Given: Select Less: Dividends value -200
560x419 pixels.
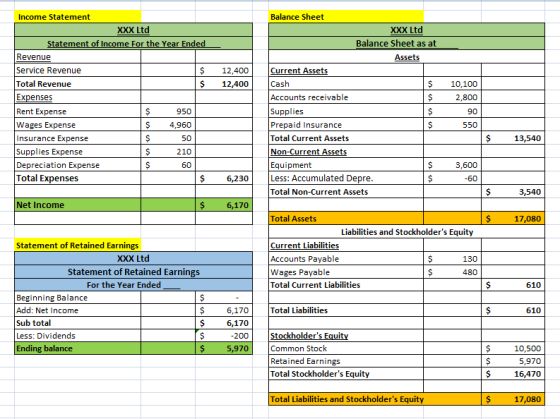Looking at the screenshot, I should coord(224,336).
